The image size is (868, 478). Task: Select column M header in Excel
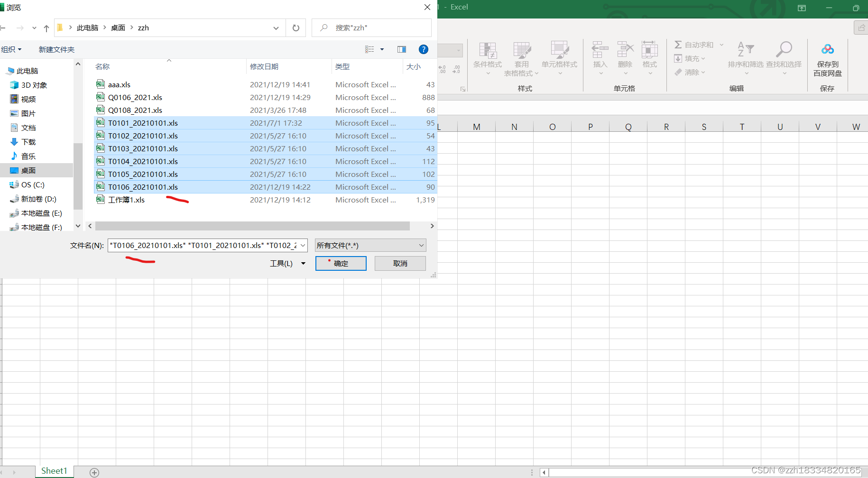click(x=477, y=127)
